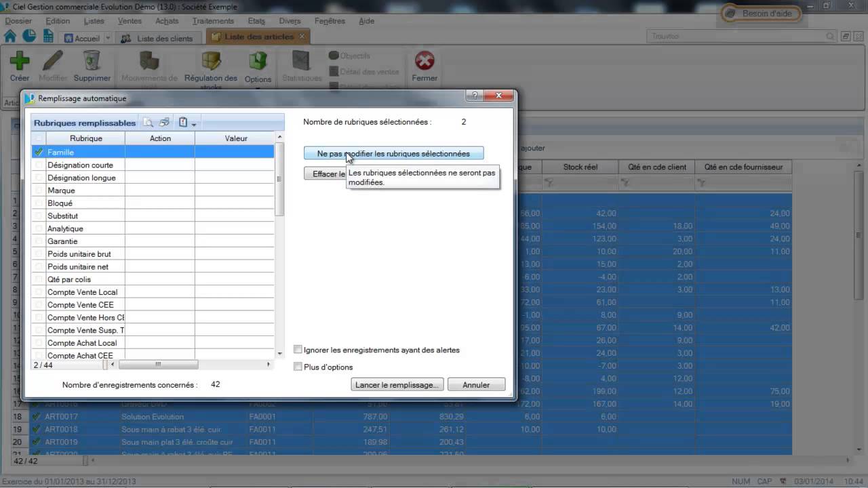The width and height of the screenshot is (868, 488).
Task: Click the home icon in tab bar
Action: pos(10,37)
